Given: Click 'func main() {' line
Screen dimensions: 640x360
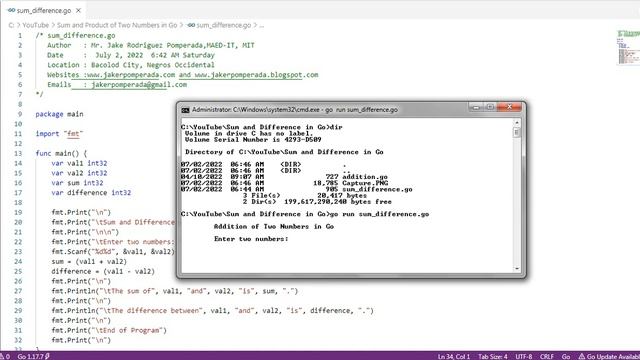Looking at the screenshot, I should tap(61, 153).
